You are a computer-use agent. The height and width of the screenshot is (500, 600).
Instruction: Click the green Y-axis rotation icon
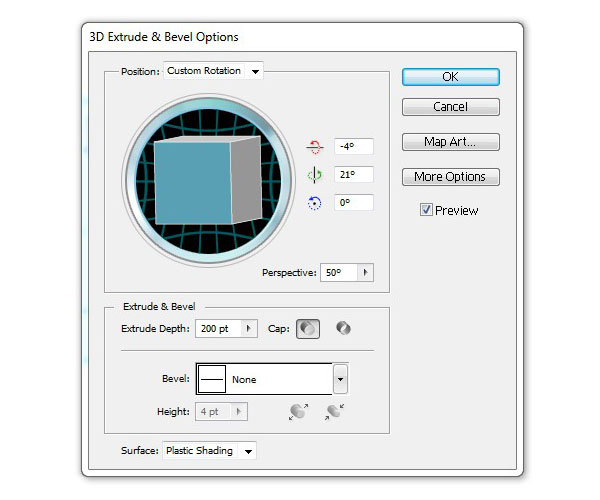click(x=315, y=175)
